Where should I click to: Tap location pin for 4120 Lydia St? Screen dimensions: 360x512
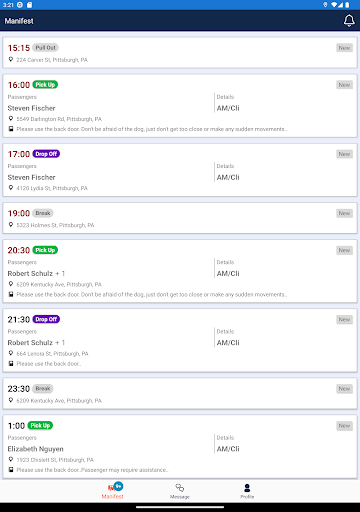click(x=11, y=188)
